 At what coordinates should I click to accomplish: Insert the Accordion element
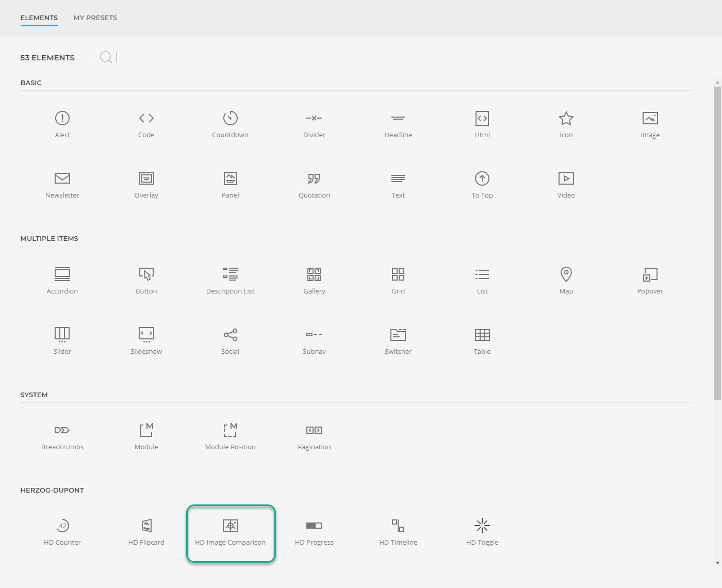coord(62,280)
